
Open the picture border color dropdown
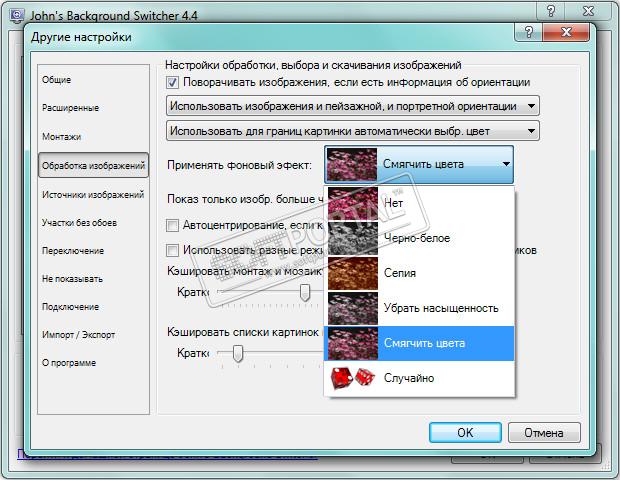click(353, 131)
